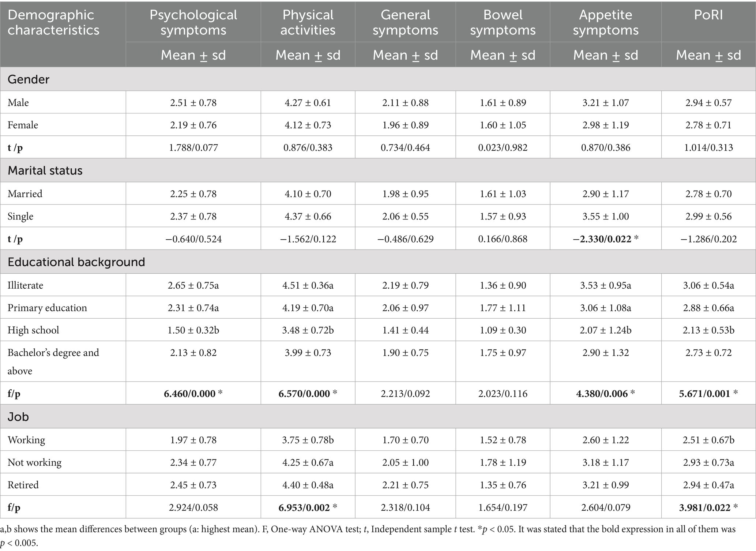Select the 'Primary education' row label
The width and height of the screenshot is (756, 551).
tap(47, 308)
